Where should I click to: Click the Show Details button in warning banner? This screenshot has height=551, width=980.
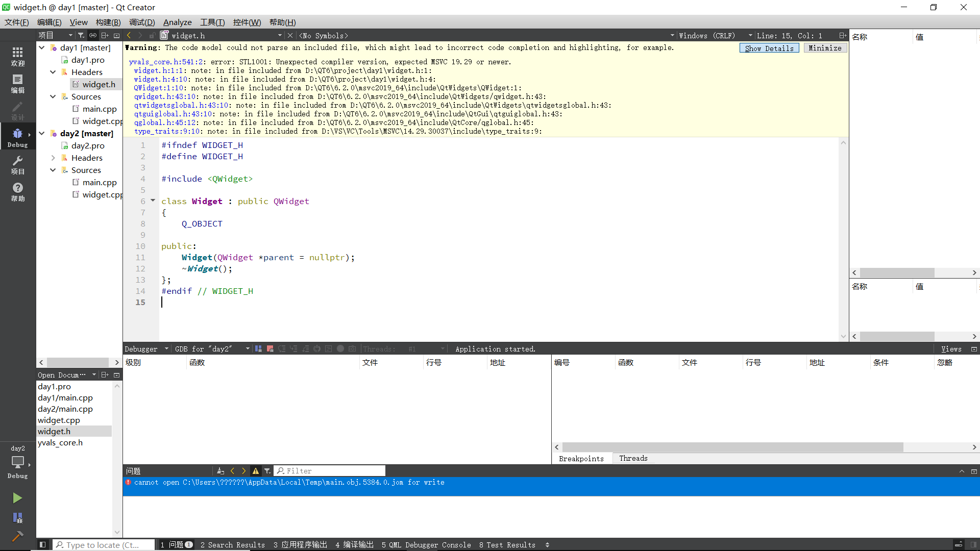point(769,47)
